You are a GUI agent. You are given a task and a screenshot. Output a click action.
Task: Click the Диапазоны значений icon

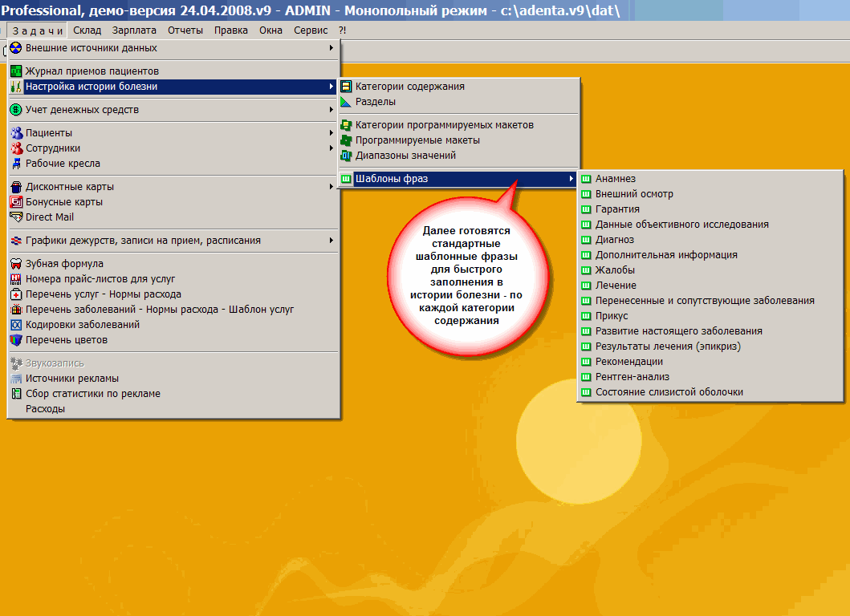pos(346,156)
